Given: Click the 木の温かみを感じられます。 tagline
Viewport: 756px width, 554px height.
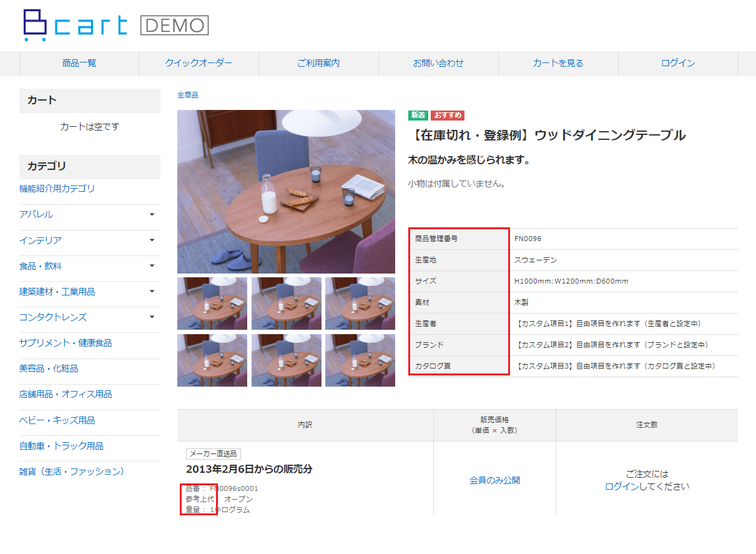Looking at the screenshot, I should tap(469, 160).
